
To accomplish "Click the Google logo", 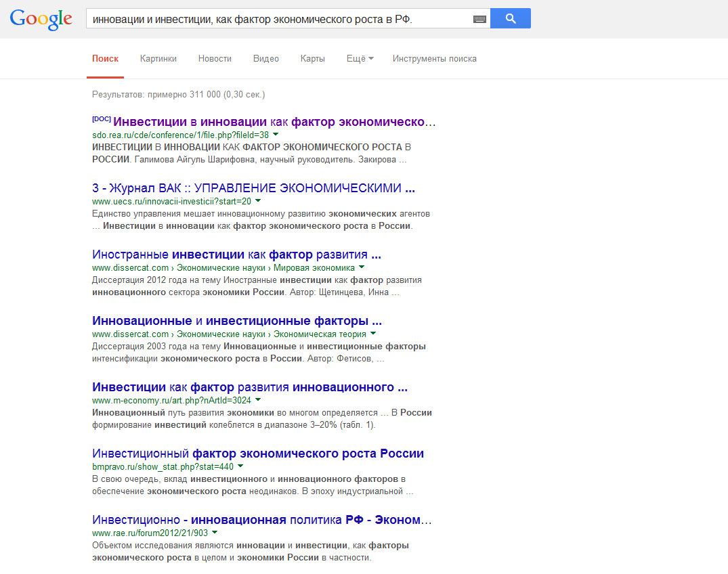I will pos(41,19).
